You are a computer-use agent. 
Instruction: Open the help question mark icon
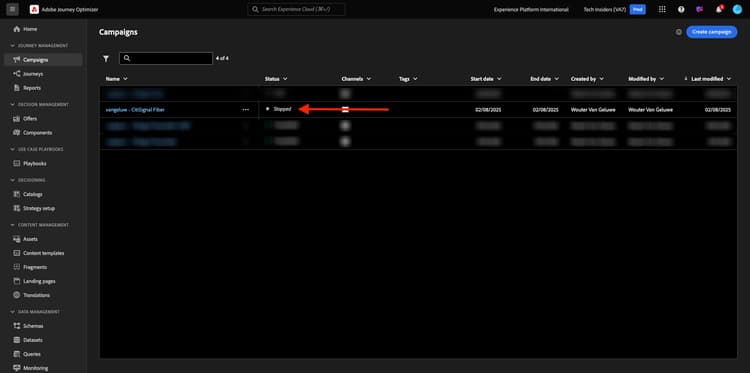click(x=681, y=9)
